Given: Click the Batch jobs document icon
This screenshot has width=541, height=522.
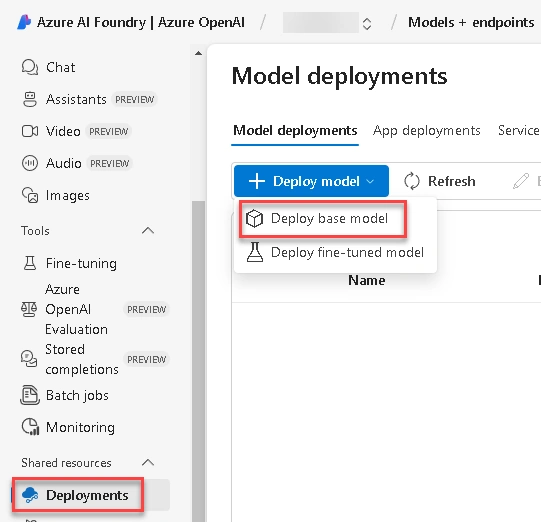Looking at the screenshot, I should pyautogui.click(x=30, y=395).
